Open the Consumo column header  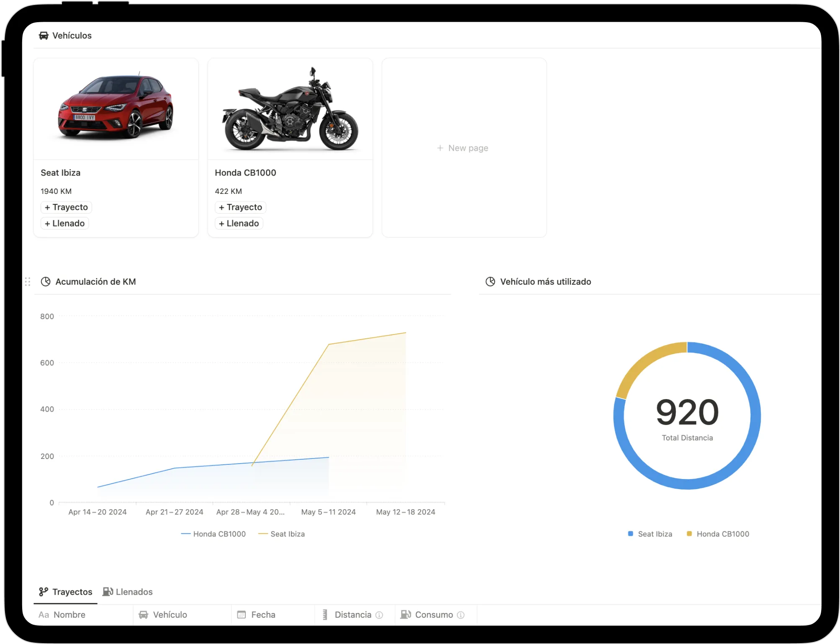click(436, 615)
